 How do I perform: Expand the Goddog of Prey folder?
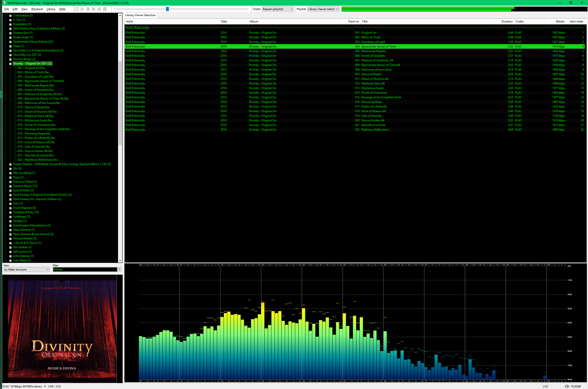click(x=10, y=212)
